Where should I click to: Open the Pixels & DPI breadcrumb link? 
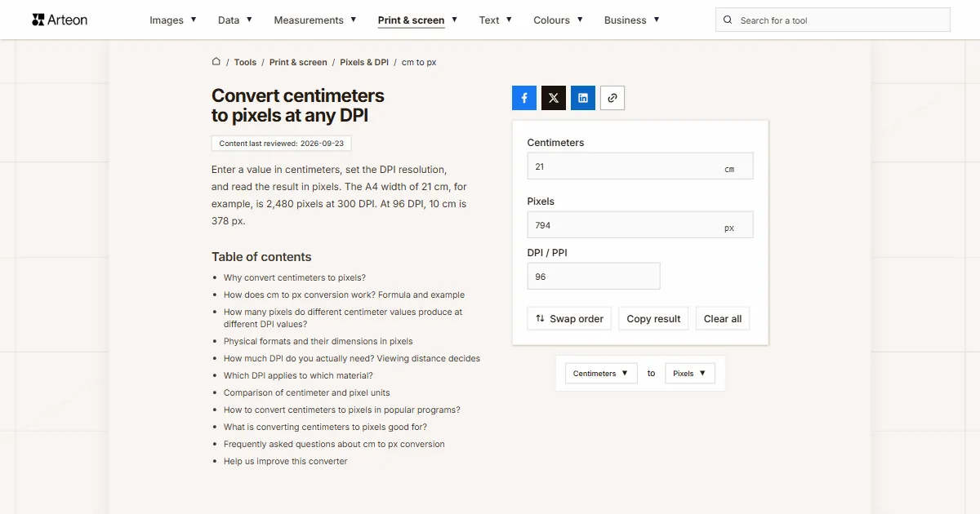(364, 62)
